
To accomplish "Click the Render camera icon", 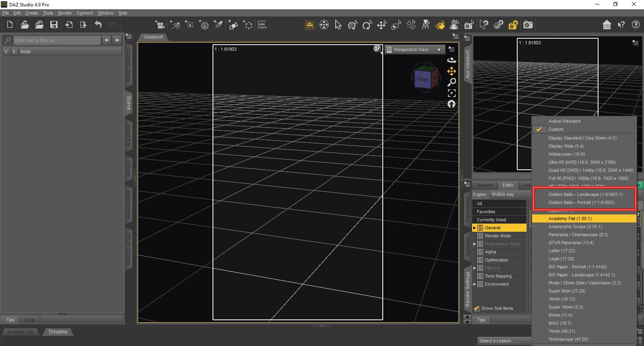I will tap(528, 25).
